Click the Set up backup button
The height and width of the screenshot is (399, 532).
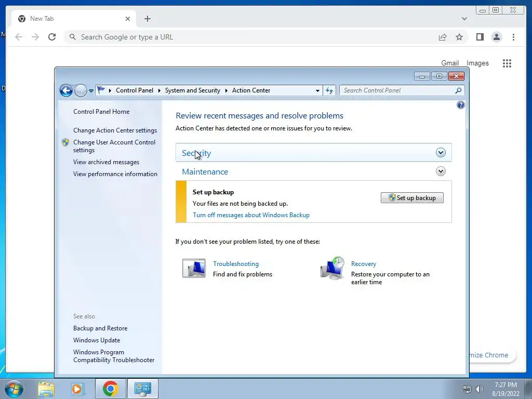(412, 198)
